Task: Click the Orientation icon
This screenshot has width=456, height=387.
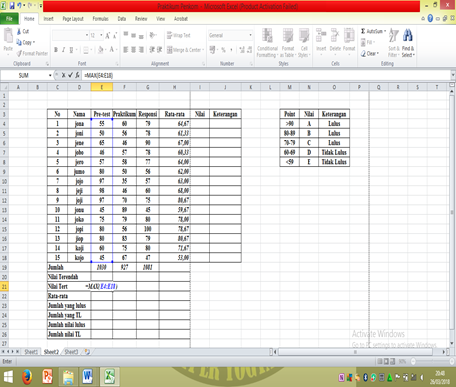Action: 153,35
